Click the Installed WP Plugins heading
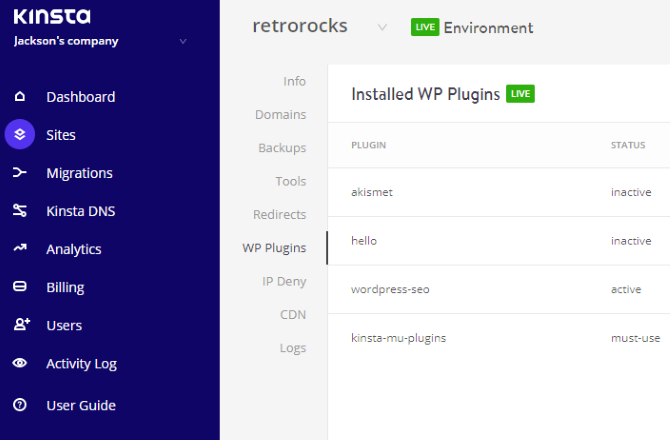This screenshot has height=440, width=670. point(426,94)
